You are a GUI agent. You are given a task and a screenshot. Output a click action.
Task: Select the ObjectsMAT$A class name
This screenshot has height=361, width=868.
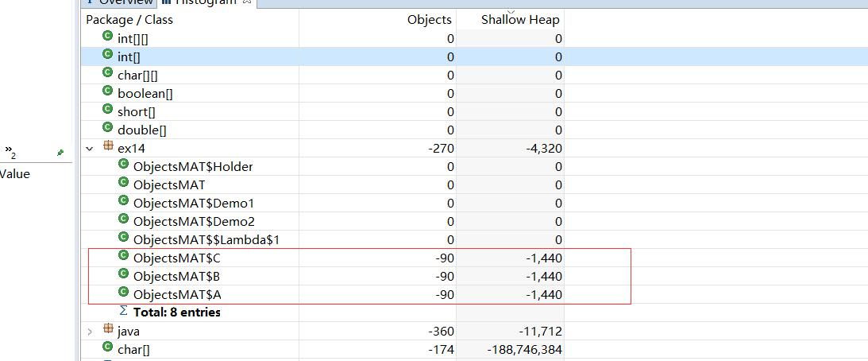178,295
